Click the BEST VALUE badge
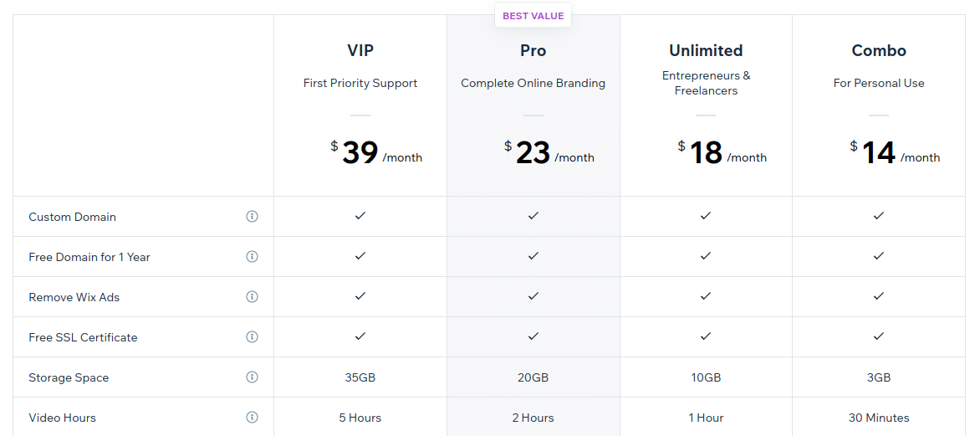 [533, 16]
